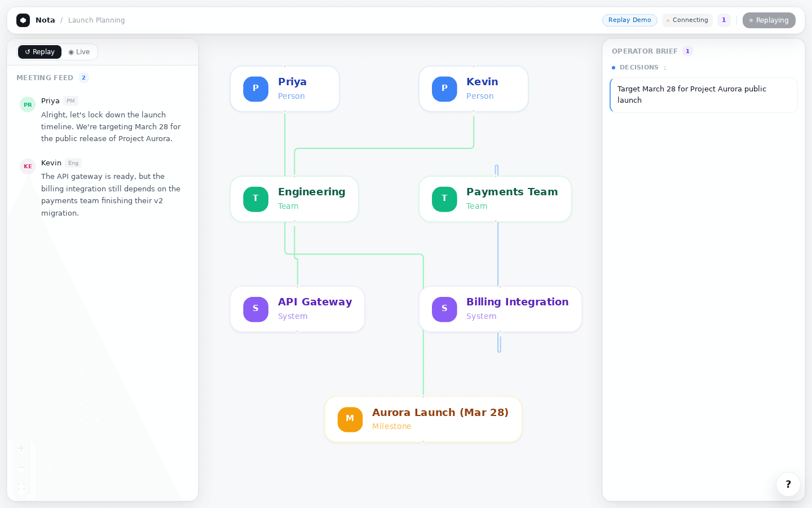Zoom out with the minus control

(21, 467)
